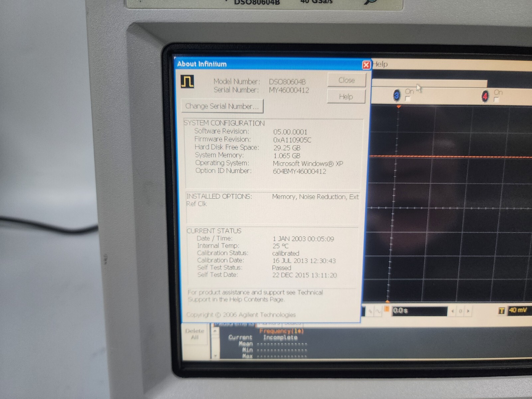Click the Memory, Noise Reduction, Ext options text

(315, 197)
